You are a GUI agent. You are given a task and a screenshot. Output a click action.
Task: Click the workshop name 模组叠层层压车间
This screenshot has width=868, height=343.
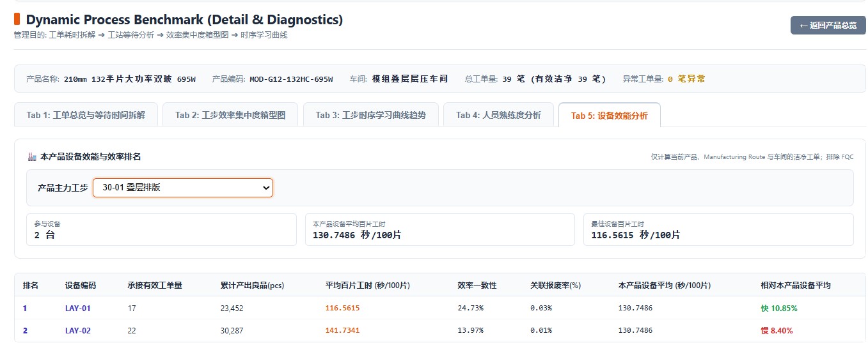pyautogui.click(x=410, y=79)
